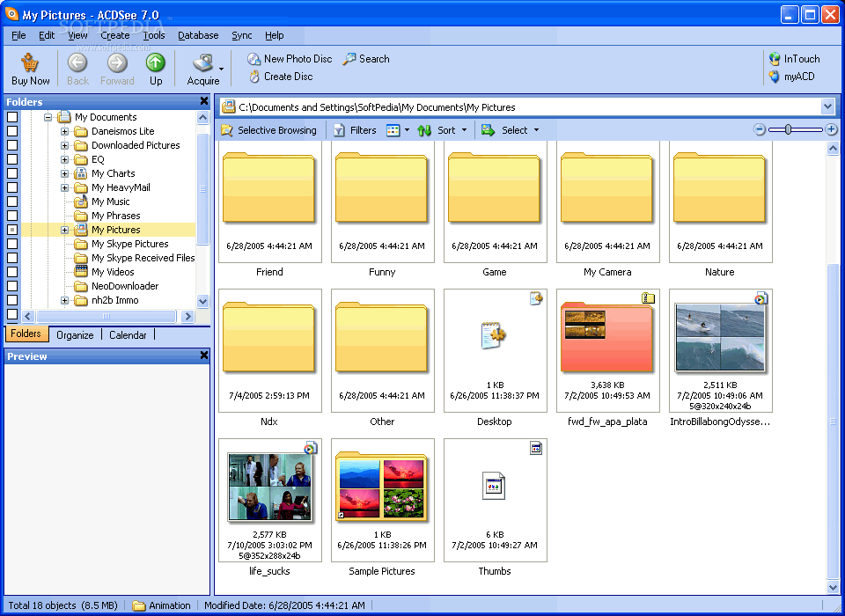Decrease thumbnail size with minus button
845x616 pixels.
click(x=760, y=129)
